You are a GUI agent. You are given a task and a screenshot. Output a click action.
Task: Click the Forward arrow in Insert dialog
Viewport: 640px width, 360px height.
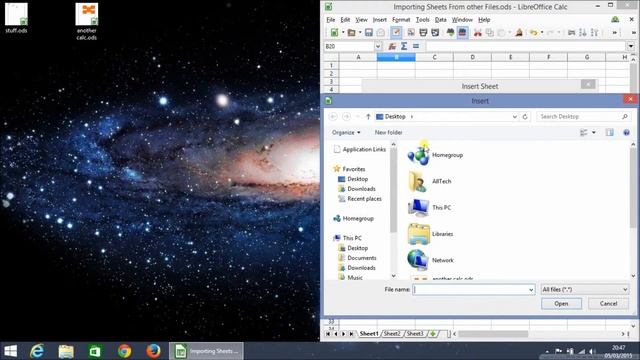point(346,117)
